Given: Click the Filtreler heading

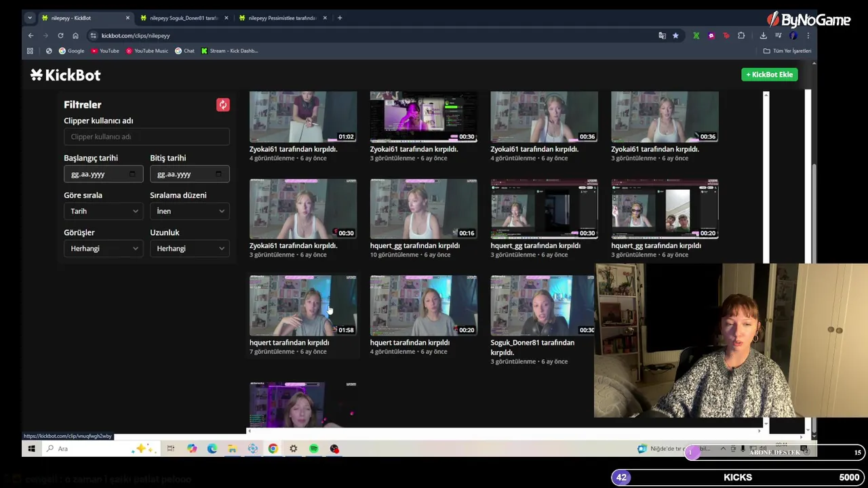Looking at the screenshot, I should pos(83,104).
